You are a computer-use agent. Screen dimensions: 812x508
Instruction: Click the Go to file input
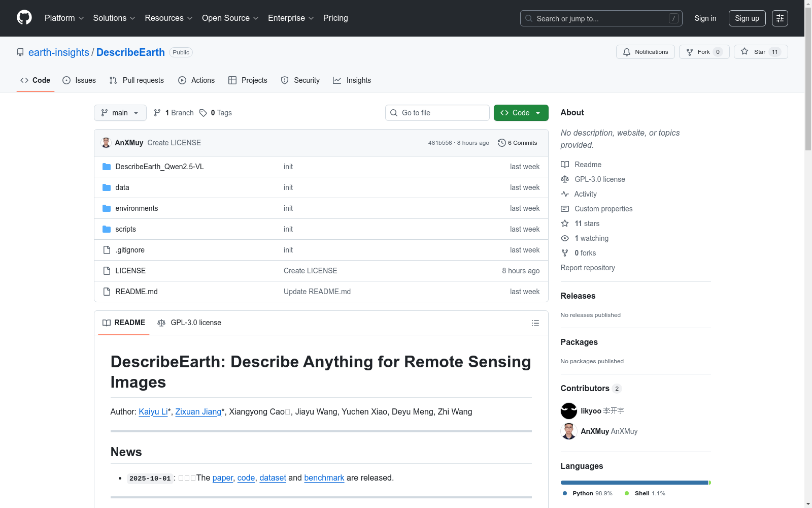pos(437,113)
